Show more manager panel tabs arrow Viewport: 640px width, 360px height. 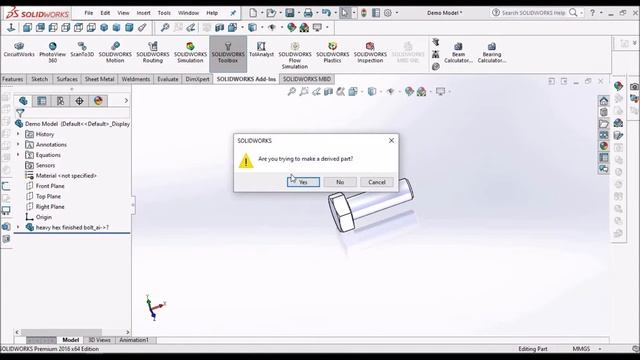click(126, 100)
